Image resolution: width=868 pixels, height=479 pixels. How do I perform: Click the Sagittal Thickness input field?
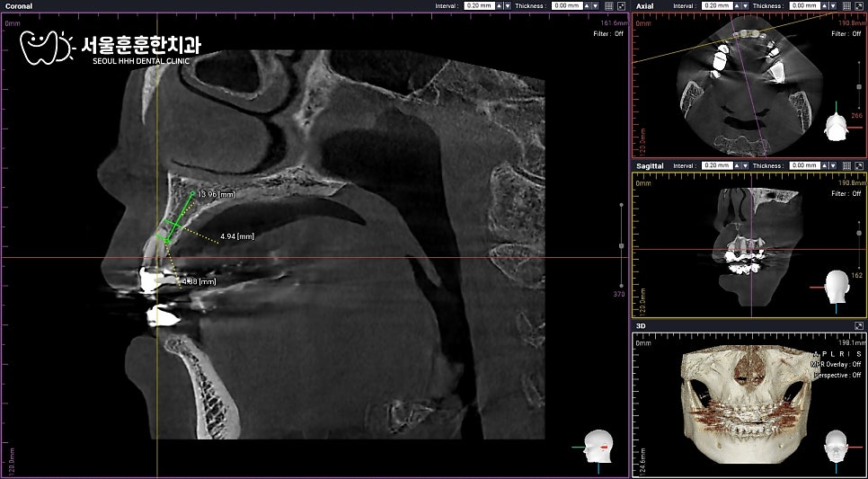tap(805, 165)
